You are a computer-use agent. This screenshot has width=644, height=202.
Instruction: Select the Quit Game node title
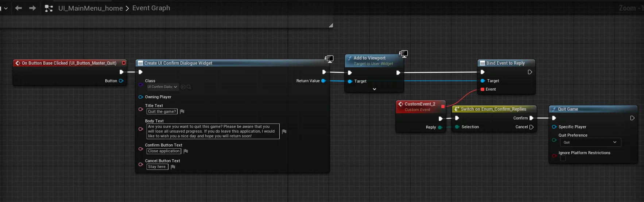568,109
